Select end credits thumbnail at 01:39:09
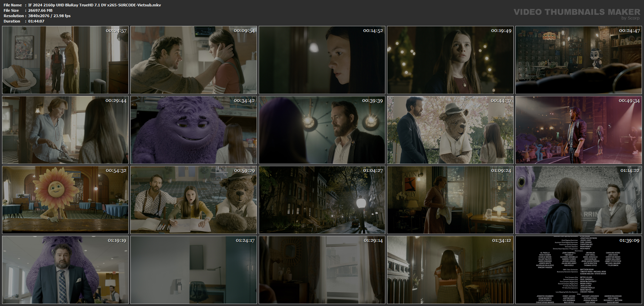The height and width of the screenshot is (306, 644). tap(578, 270)
